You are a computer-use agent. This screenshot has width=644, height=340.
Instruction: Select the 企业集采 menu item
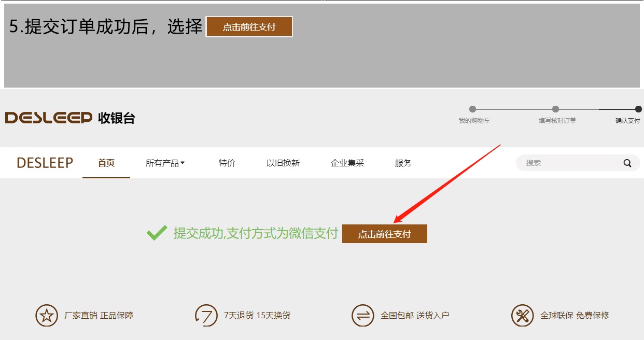(347, 163)
